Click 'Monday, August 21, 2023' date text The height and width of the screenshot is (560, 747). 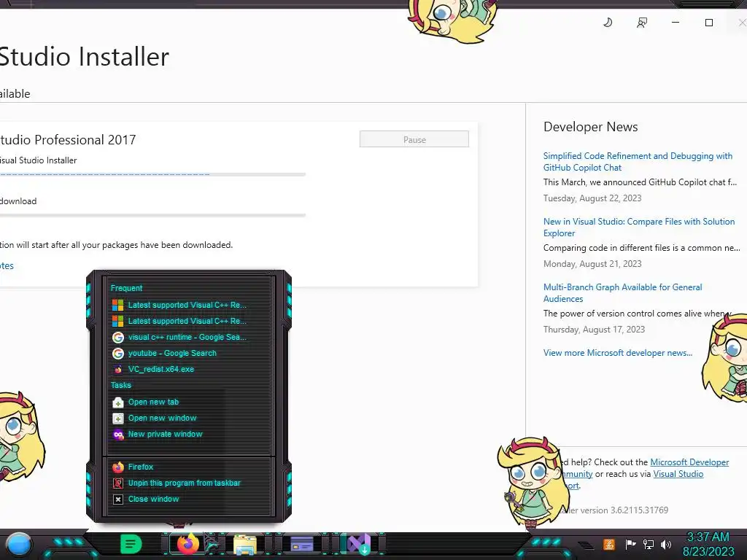592,264
